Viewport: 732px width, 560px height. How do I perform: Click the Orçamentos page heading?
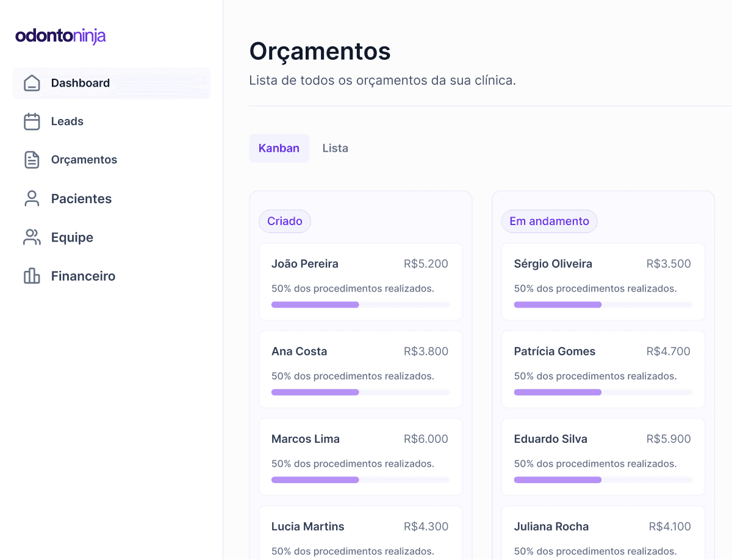pos(320,51)
